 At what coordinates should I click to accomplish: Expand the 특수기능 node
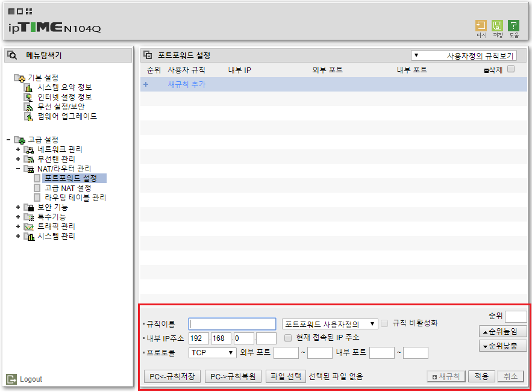coord(18,217)
